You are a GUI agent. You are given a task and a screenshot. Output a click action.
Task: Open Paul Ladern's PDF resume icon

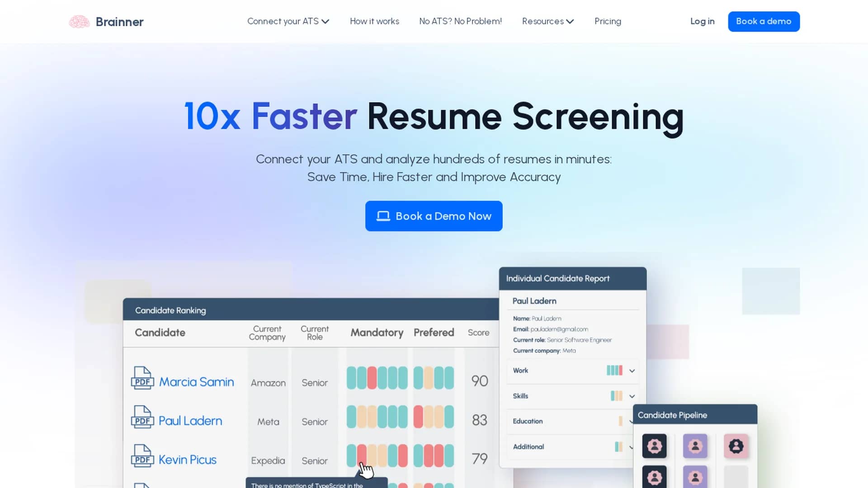[142, 417]
